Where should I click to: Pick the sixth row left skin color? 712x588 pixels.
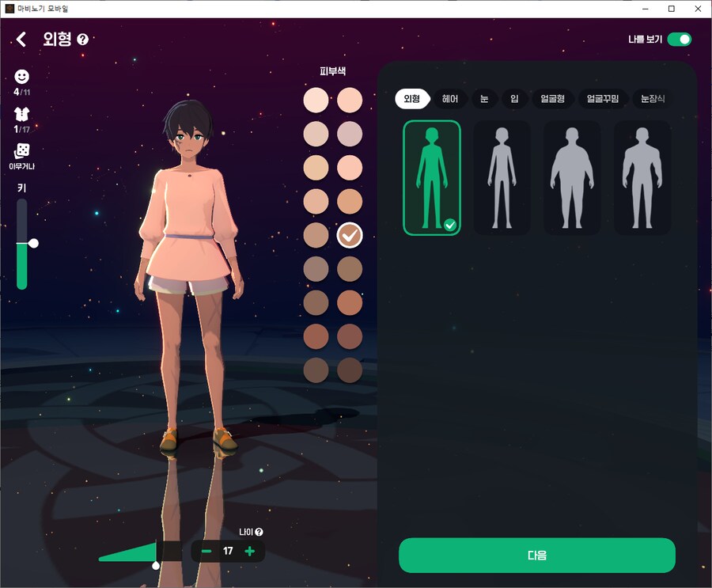[316, 269]
